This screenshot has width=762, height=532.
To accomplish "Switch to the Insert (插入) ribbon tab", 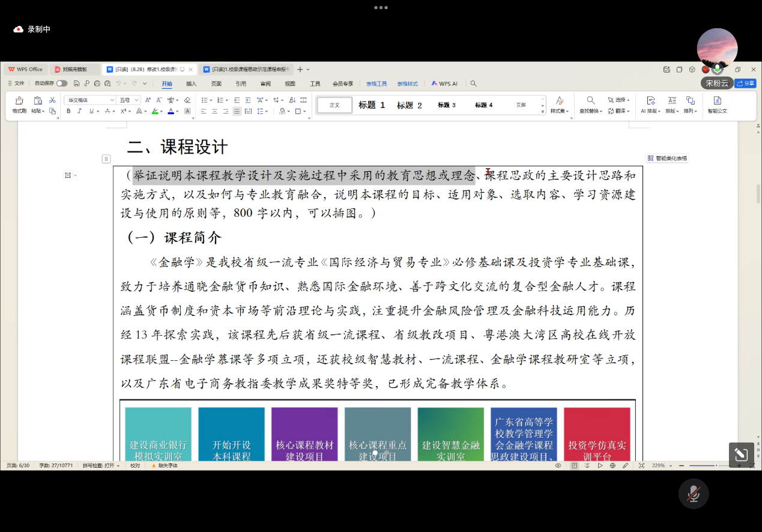I will click(x=191, y=83).
